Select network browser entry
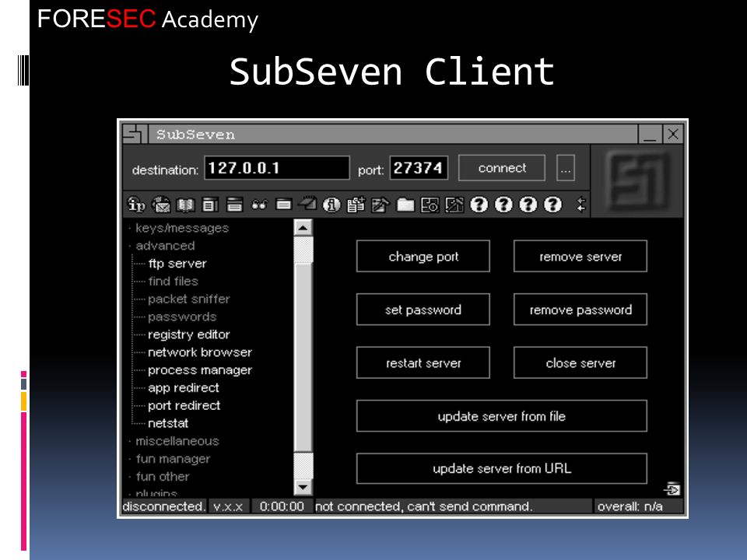The height and width of the screenshot is (560, 747). tap(200, 352)
